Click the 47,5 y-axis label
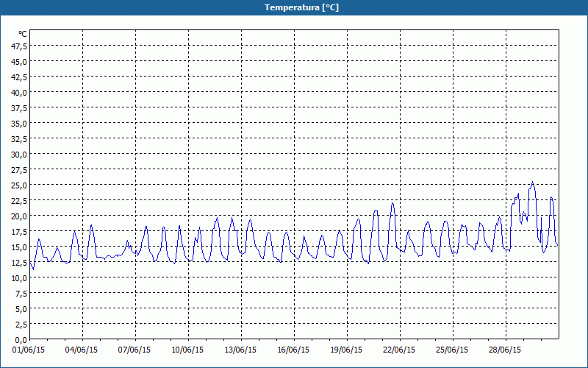 click(19, 46)
